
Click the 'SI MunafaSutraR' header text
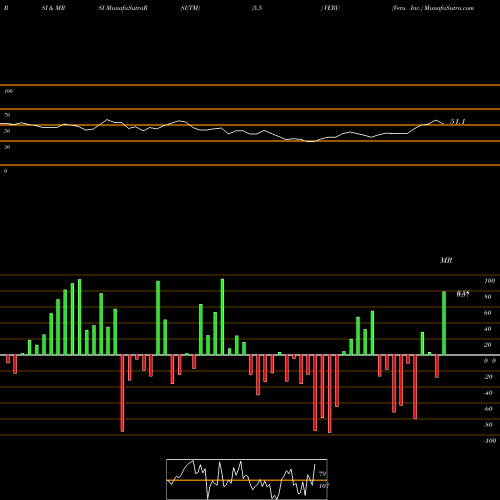click(123, 8)
